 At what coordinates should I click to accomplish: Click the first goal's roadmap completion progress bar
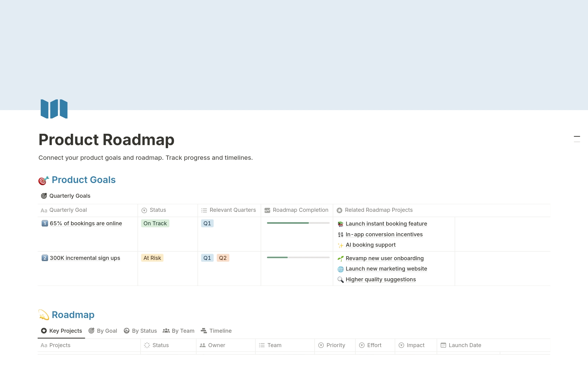click(298, 223)
